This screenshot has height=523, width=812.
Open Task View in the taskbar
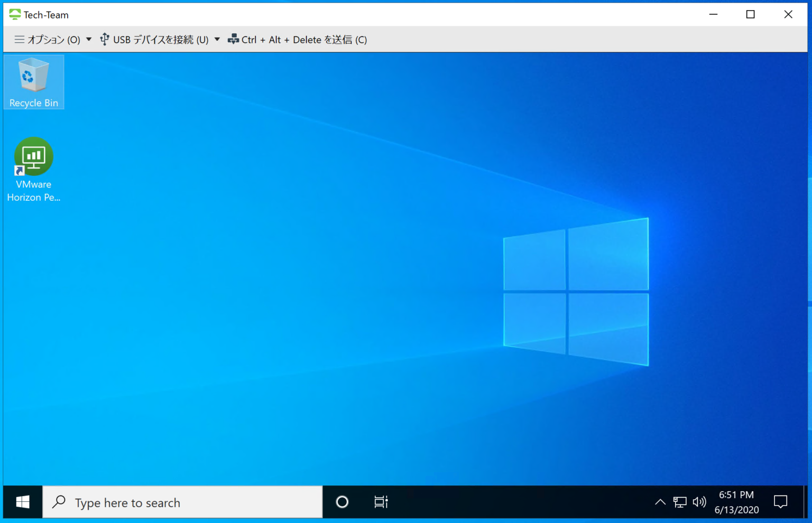[x=381, y=502]
